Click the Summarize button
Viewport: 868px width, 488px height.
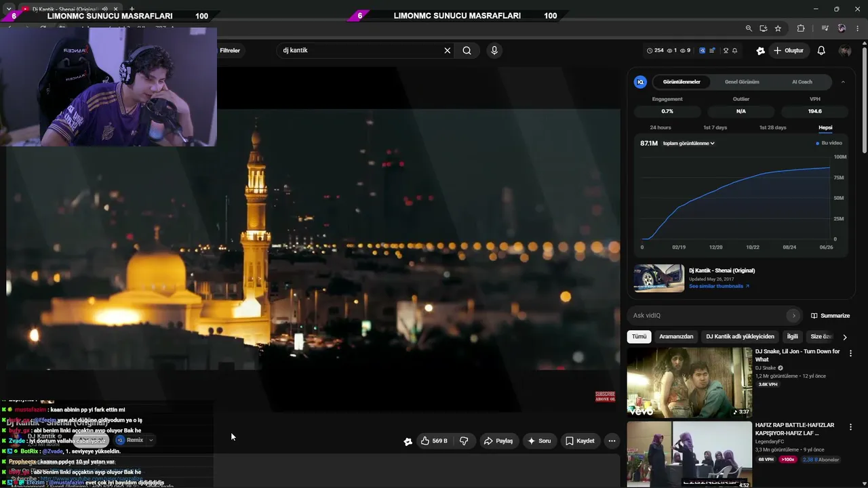tap(830, 315)
